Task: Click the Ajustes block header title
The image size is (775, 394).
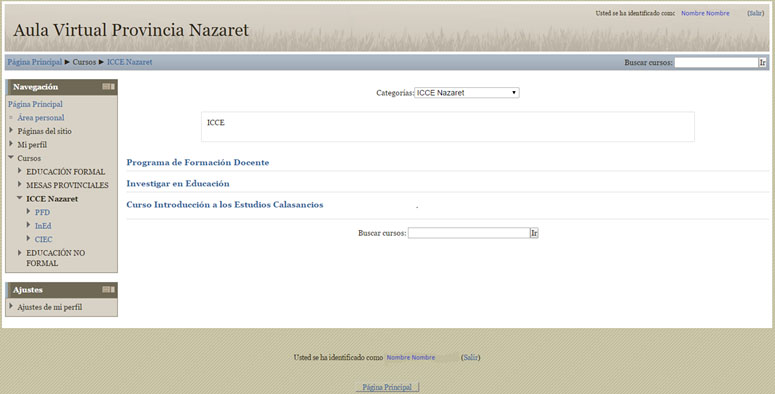Action: point(28,290)
